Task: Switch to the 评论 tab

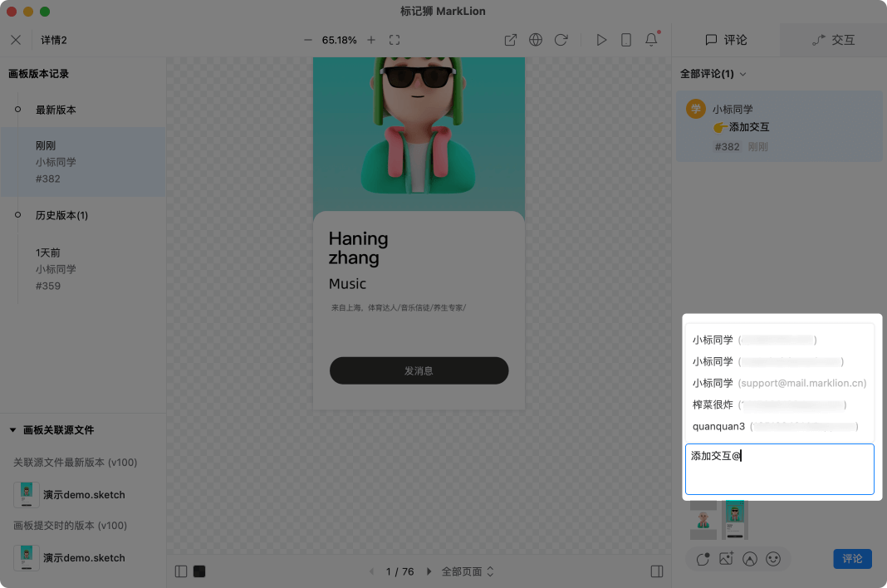Action: tap(727, 39)
